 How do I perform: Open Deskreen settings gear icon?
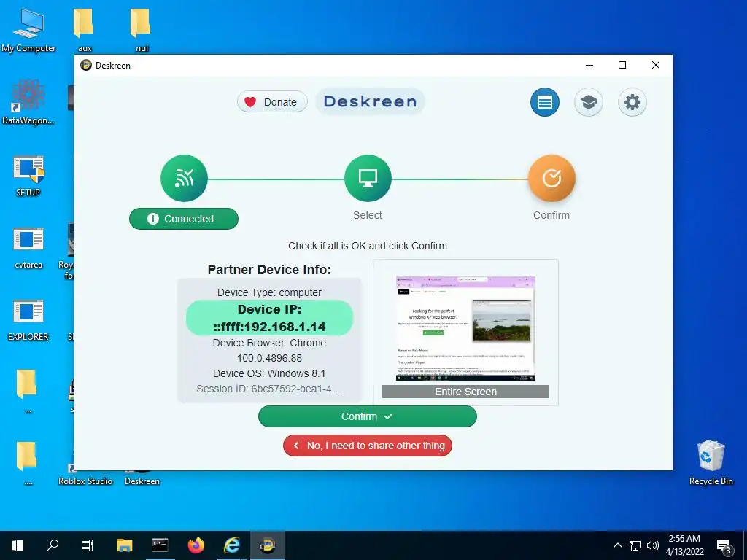click(632, 102)
